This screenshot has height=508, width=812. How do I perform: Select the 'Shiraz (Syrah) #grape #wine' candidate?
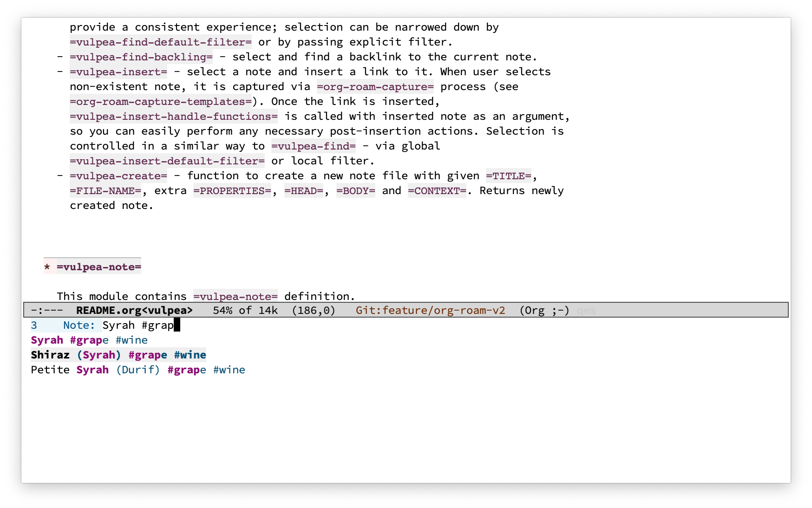click(118, 355)
